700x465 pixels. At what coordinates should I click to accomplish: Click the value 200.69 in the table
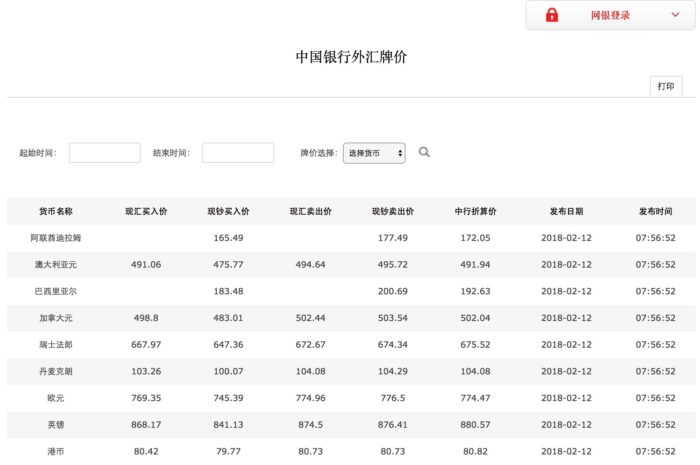[393, 291]
